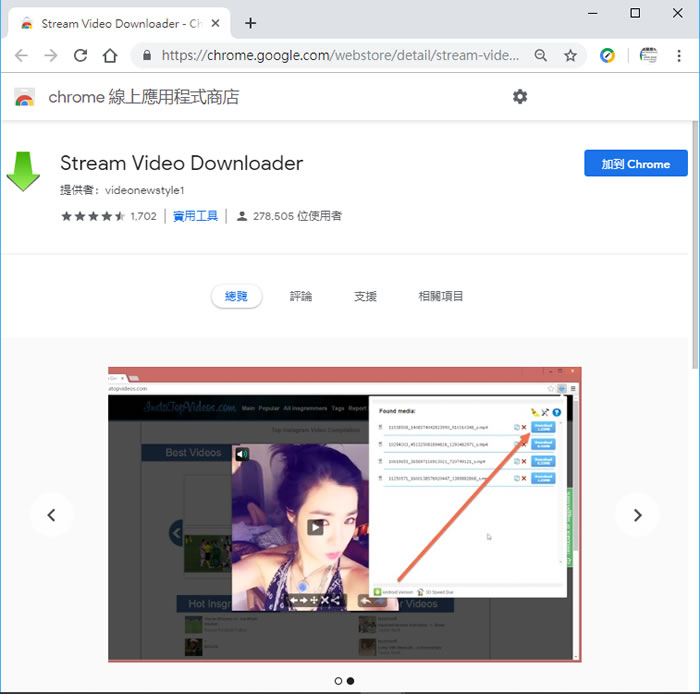Click the chrome 線上應用程式商店 title
Image resolution: width=700 pixels, height=695 pixels.
tap(144, 97)
